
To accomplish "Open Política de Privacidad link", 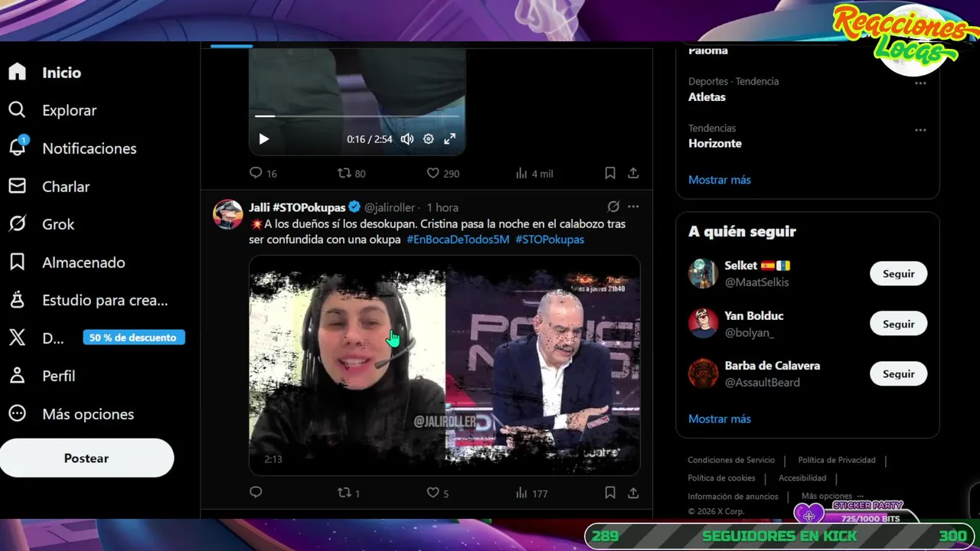I will click(837, 460).
